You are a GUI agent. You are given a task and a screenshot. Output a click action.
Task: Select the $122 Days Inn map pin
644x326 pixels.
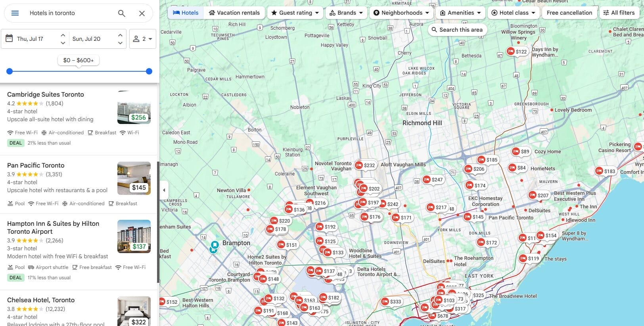517,51
